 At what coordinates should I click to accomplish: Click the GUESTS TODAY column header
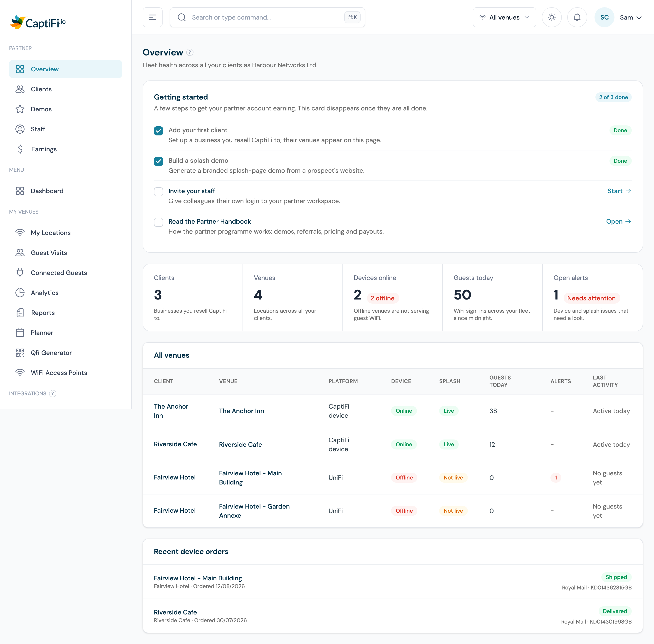pos(500,381)
